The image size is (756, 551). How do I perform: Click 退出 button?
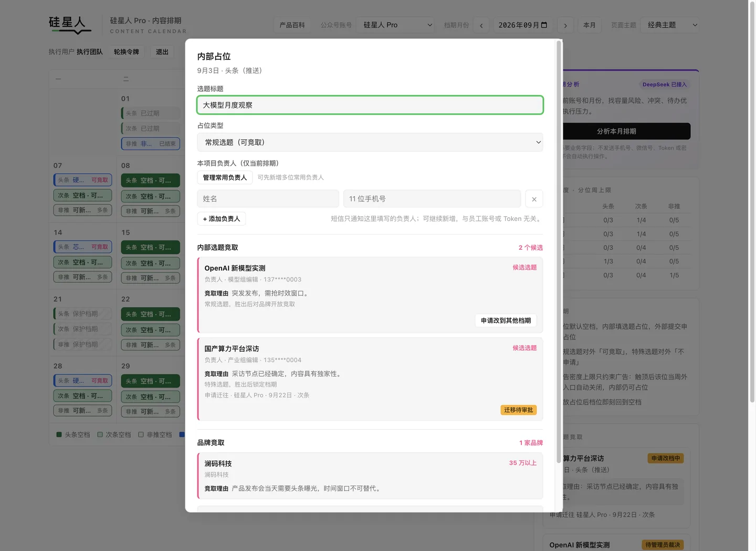coord(162,52)
